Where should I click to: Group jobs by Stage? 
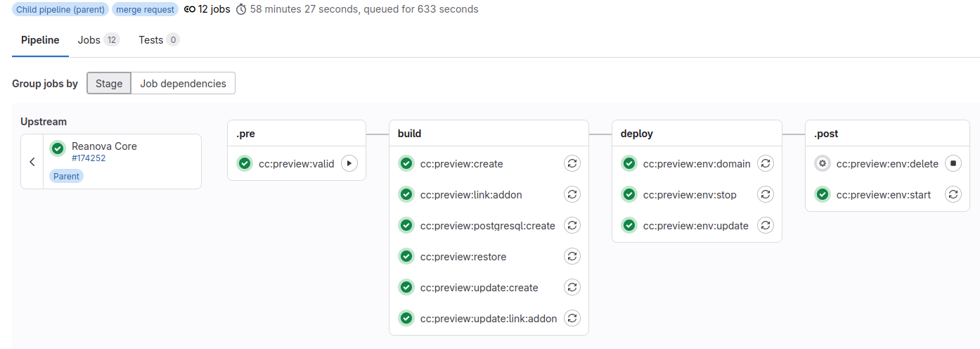click(x=109, y=83)
